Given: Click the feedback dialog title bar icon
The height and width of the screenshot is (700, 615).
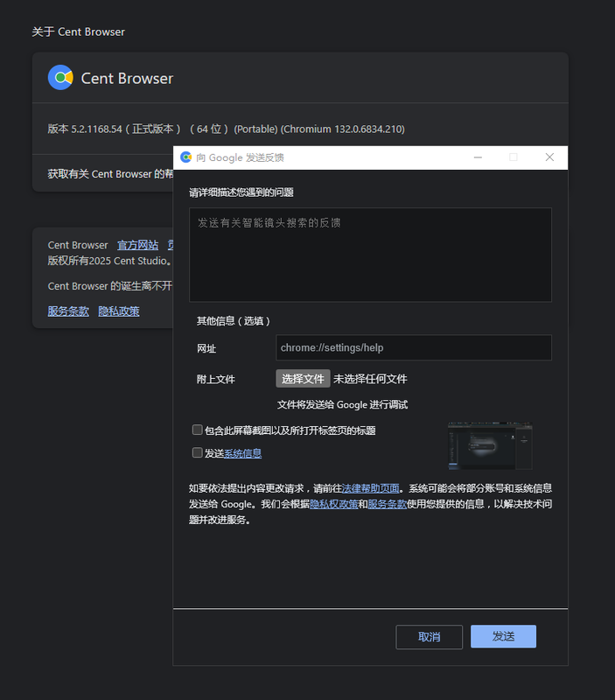Looking at the screenshot, I should click(x=185, y=157).
